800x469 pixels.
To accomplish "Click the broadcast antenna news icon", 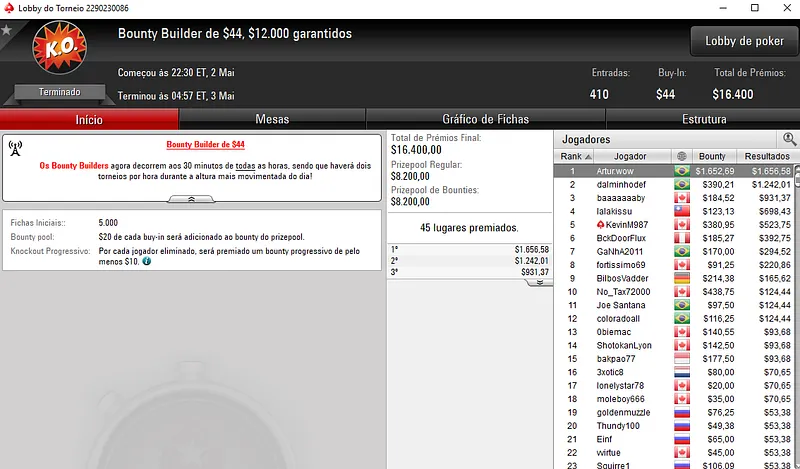I will tap(15, 149).
